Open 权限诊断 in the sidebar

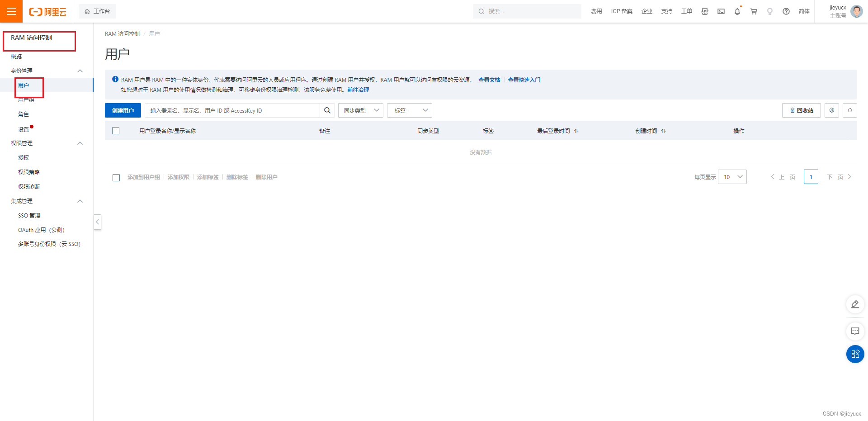tap(29, 187)
